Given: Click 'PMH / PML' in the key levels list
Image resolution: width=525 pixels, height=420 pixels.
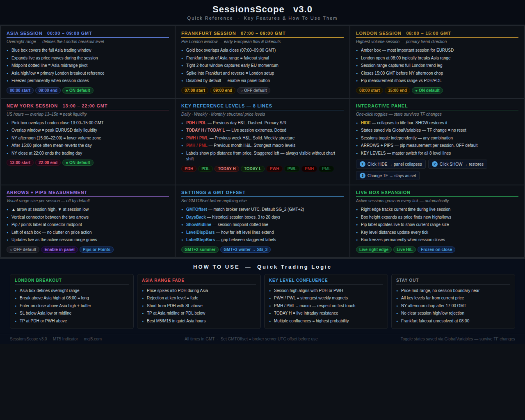Looking at the screenshot, I should [197, 145].
